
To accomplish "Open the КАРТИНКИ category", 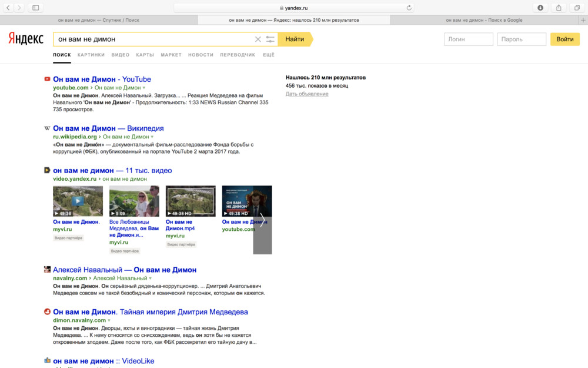I will (x=91, y=55).
